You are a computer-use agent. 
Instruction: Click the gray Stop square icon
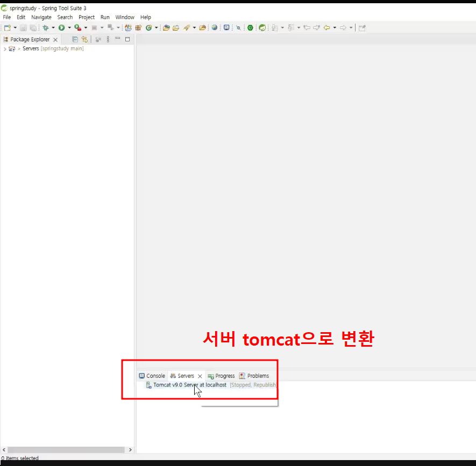click(95, 28)
